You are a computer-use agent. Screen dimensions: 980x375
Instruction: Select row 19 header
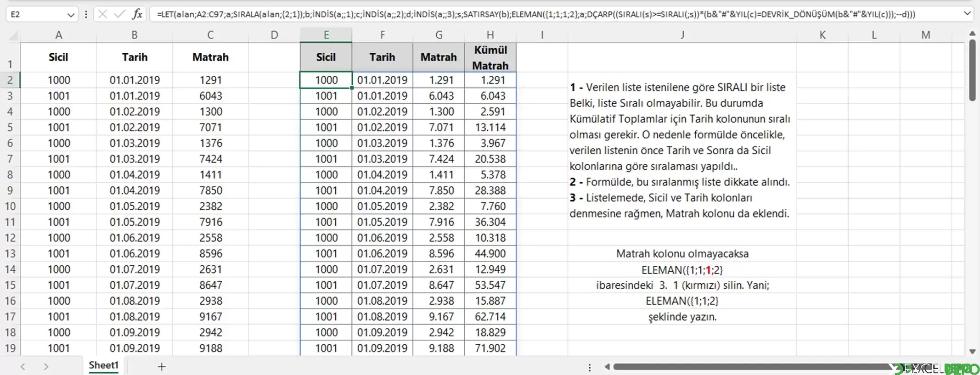tap(10, 348)
